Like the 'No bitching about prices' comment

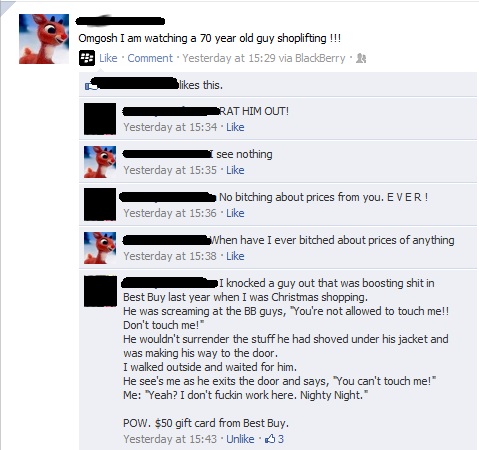coord(235,213)
